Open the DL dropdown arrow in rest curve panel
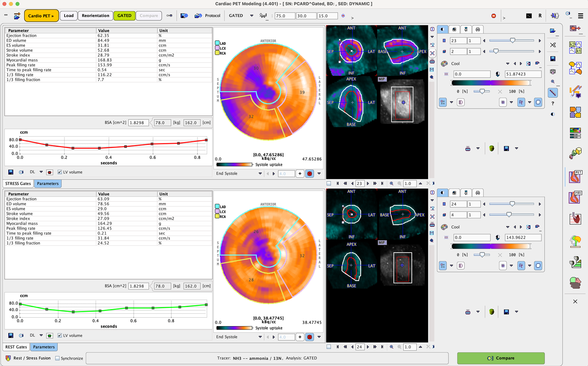 (41, 335)
